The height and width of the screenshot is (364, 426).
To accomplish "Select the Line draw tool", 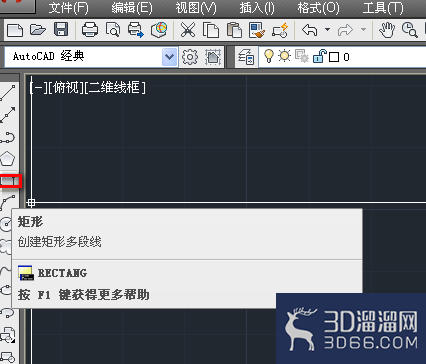I will [8, 93].
